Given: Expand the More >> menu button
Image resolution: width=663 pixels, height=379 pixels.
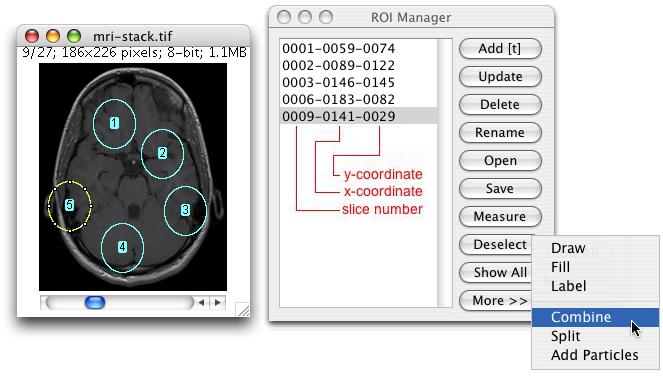Looking at the screenshot, I should click(496, 300).
